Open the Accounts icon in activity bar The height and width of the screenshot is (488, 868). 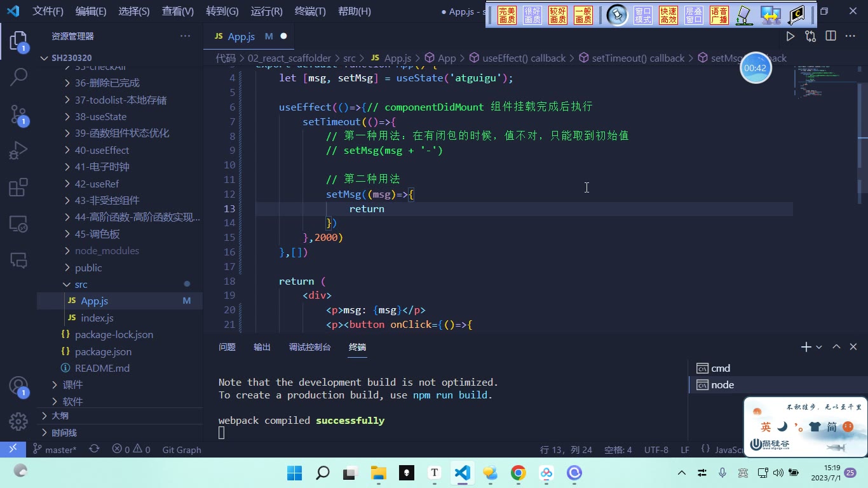pyautogui.click(x=18, y=386)
